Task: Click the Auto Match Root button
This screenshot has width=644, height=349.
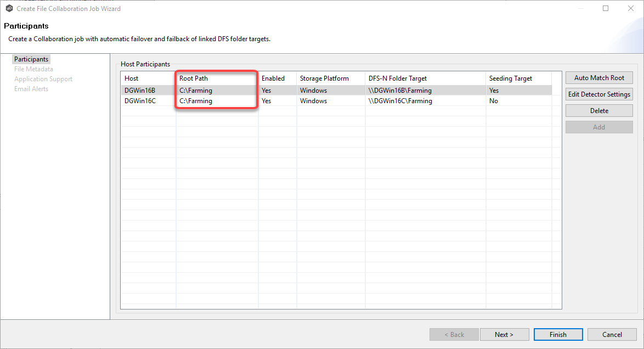Action: (x=598, y=77)
